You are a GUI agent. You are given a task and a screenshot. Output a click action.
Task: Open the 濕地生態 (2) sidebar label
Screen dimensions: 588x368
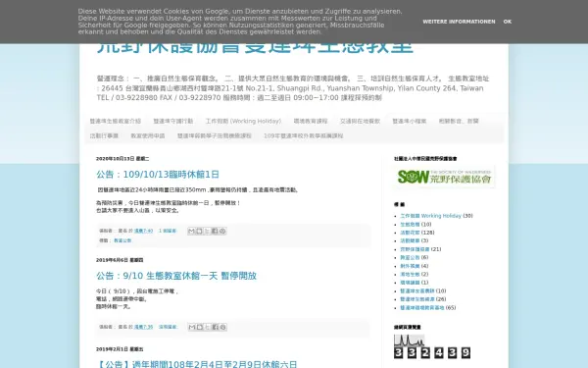410,274
